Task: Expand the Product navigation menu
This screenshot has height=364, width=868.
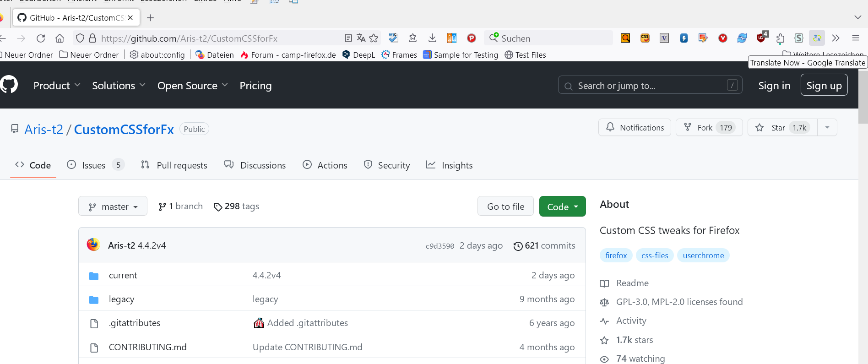Action: 57,86
